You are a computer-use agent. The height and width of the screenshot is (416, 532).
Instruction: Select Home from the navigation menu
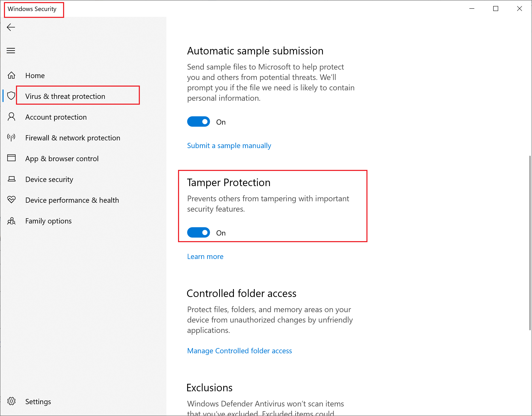pyautogui.click(x=35, y=75)
